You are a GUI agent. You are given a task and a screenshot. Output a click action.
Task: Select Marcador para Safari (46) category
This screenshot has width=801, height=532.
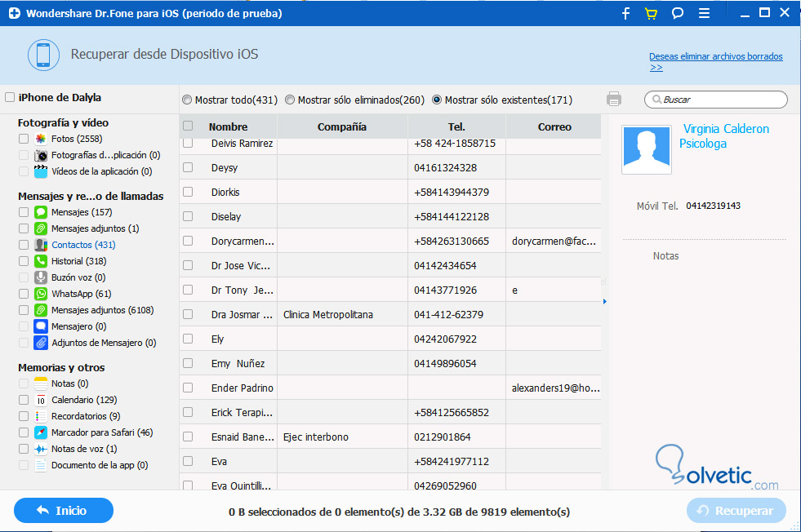click(102, 433)
